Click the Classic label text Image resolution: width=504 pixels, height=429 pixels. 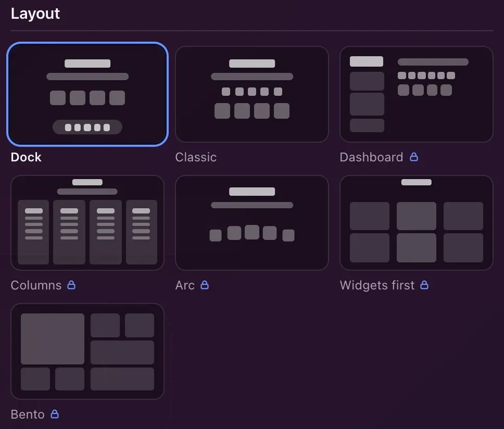196,157
